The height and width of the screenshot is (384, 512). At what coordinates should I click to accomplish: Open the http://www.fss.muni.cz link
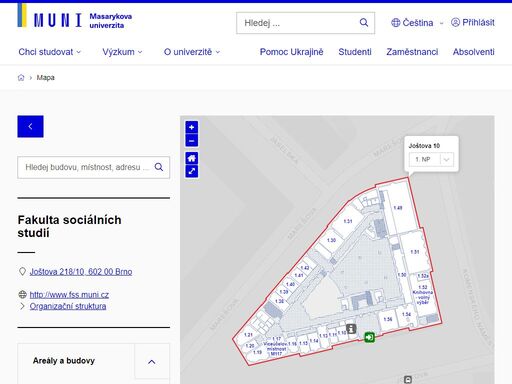click(69, 295)
